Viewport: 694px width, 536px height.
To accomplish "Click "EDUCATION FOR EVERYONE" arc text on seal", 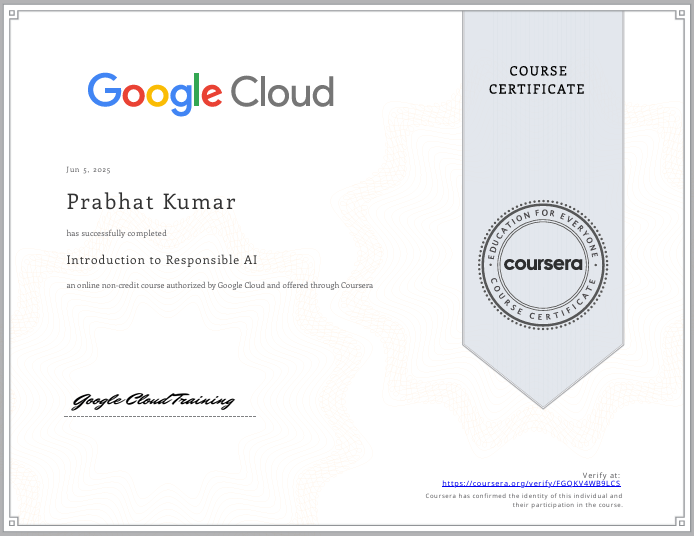I will [543, 222].
